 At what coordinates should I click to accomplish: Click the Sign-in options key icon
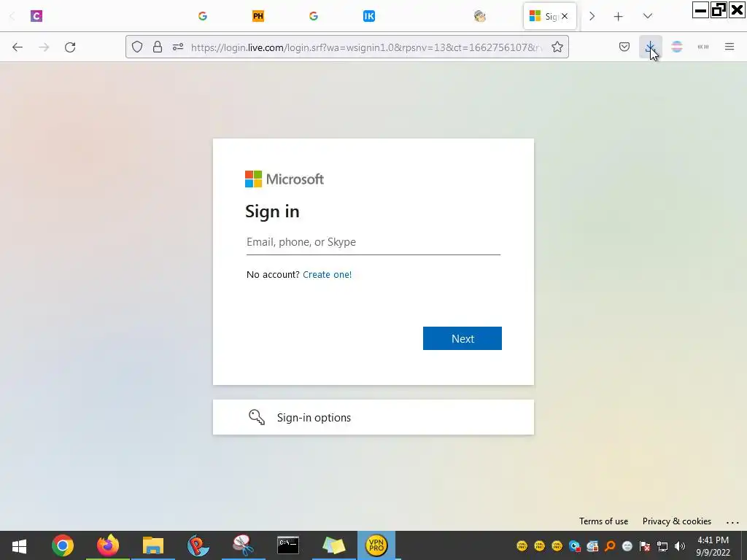256,417
